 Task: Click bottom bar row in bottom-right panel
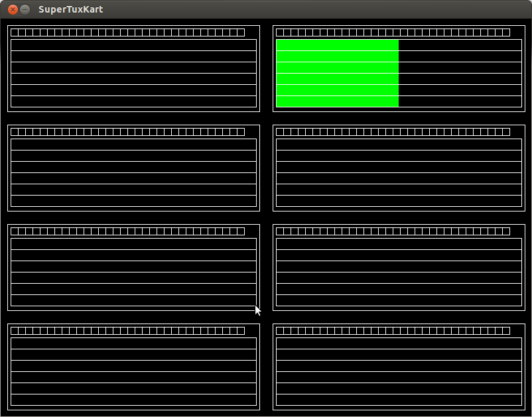(x=399, y=400)
